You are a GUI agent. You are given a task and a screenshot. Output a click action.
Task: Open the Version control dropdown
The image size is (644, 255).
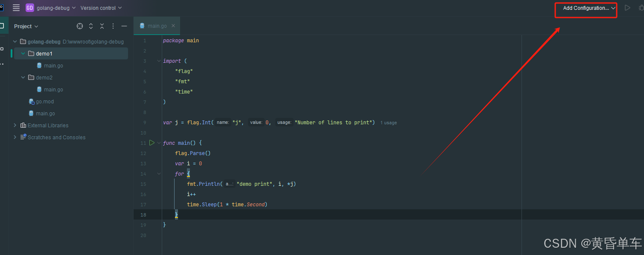tap(101, 8)
